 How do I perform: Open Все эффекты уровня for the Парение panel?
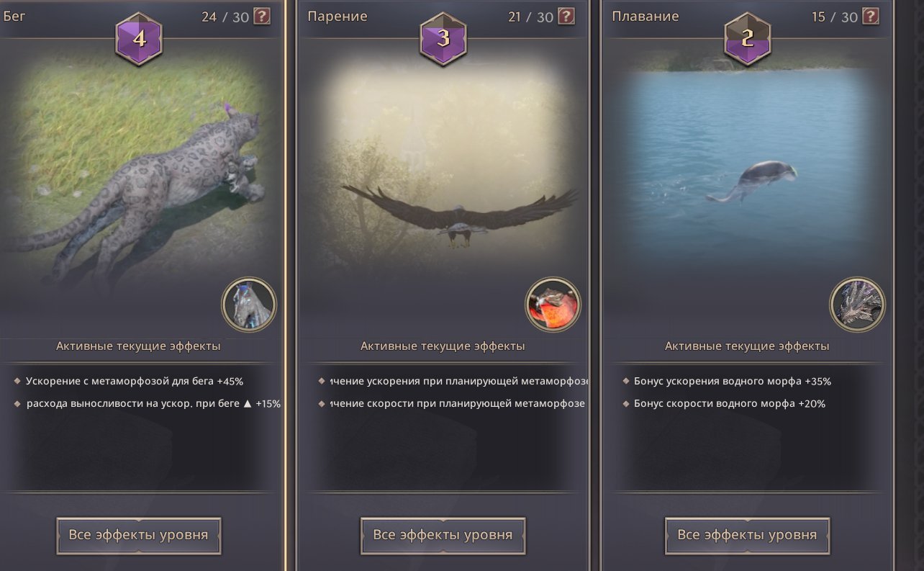tap(443, 536)
